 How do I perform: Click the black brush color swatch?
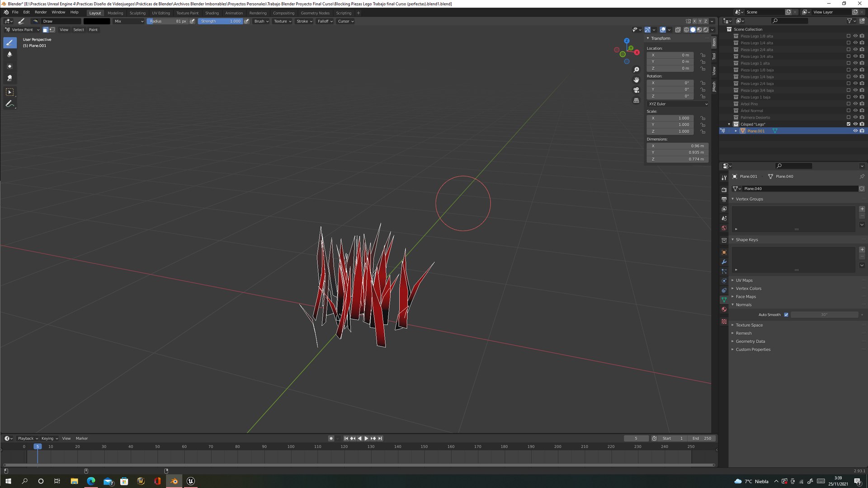(96, 21)
